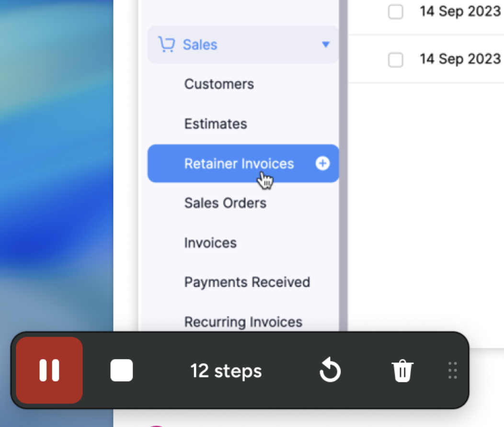Stop the recording with the square button
The width and height of the screenshot is (504, 427).
tap(122, 371)
